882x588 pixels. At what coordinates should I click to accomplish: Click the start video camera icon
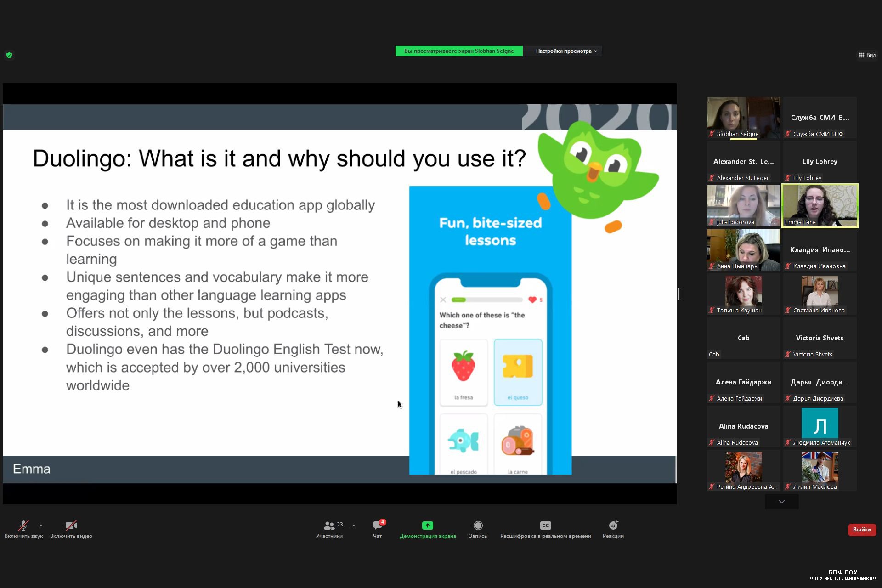coord(71,525)
